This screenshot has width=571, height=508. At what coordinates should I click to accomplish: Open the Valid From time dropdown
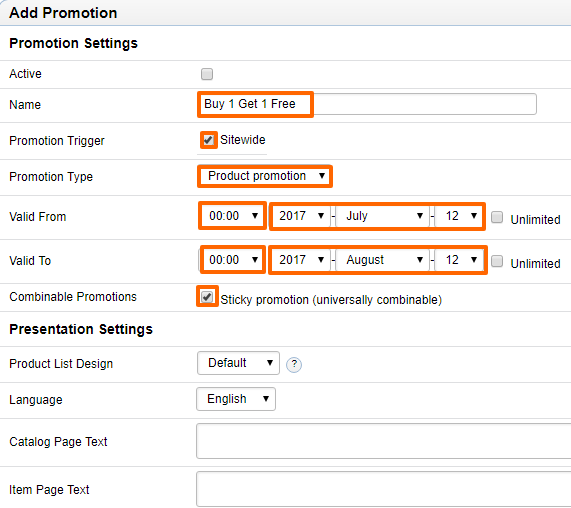click(x=232, y=216)
